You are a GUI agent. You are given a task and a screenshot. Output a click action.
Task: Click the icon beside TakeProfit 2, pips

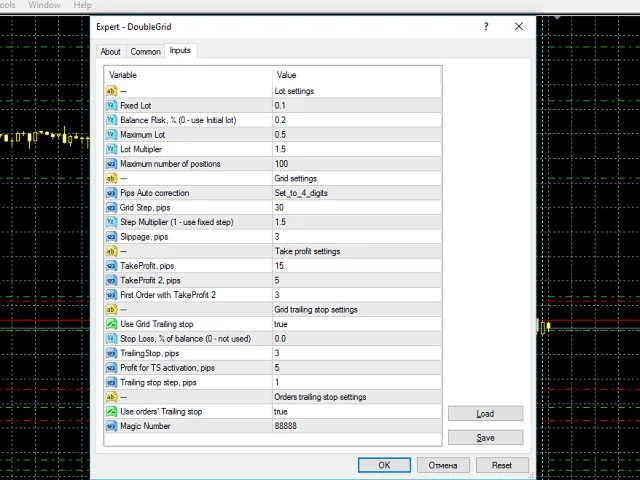tap(111, 280)
